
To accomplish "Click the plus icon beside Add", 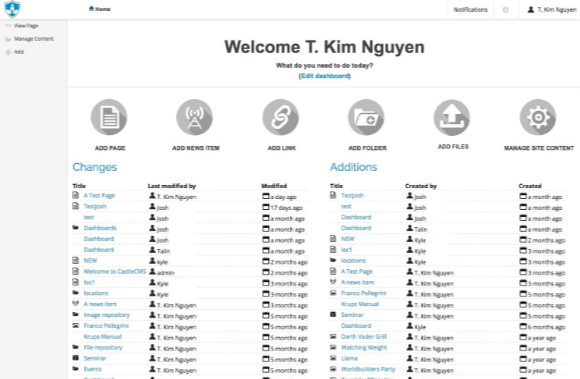I will click(x=8, y=52).
